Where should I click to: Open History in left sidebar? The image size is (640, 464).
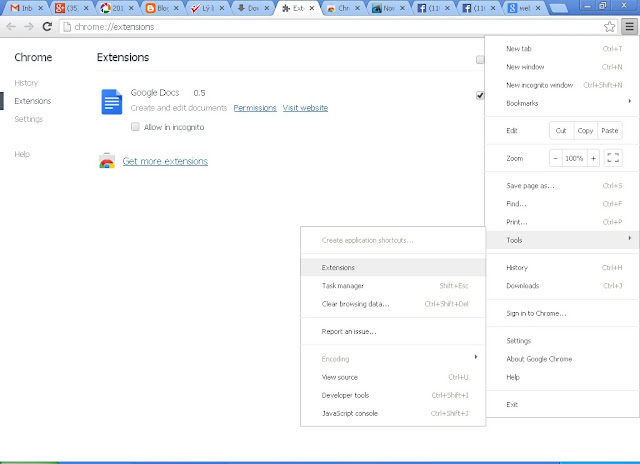[x=26, y=83]
